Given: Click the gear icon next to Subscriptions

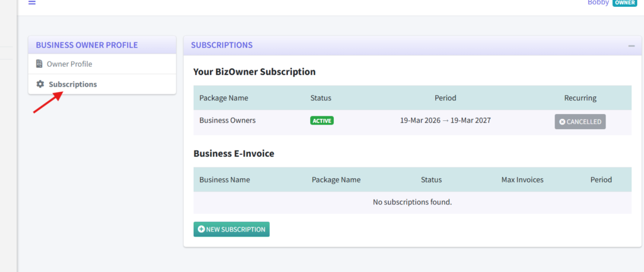Looking at the screenshot, I should (40, 84).
